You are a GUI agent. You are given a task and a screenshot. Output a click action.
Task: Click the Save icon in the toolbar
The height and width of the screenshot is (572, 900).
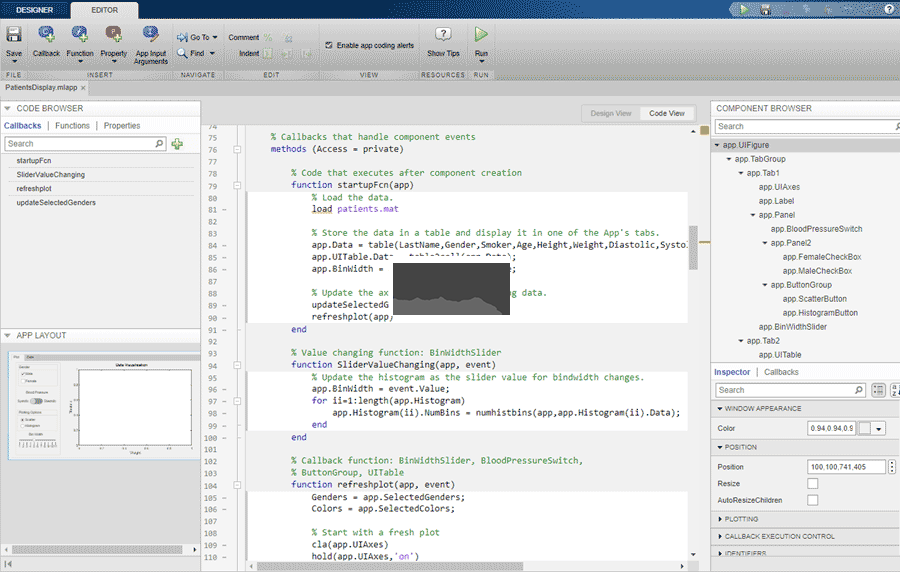[x=14, y=36]
